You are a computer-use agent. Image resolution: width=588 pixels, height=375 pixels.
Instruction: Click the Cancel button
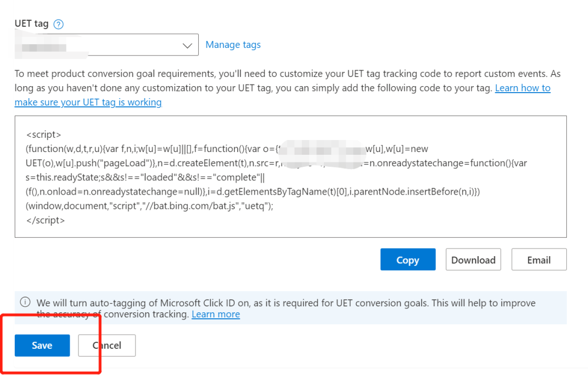pos(107,346)
